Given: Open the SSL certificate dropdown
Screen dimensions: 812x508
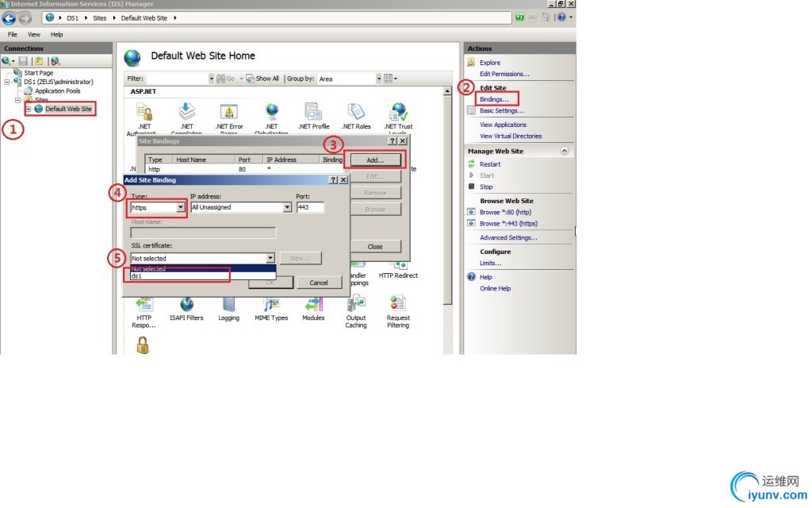Looking at the screenshot, I should click(202, 258).
